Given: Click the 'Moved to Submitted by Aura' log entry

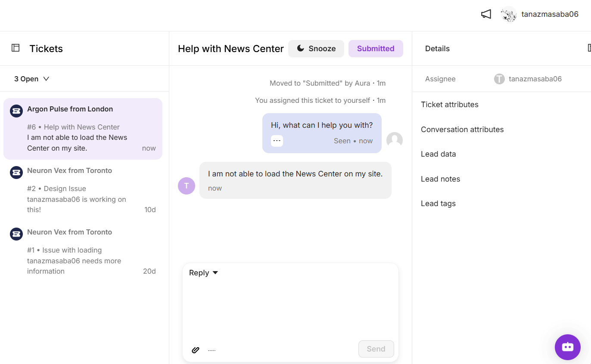Looking at the screenshot, I should coord(327,83).
